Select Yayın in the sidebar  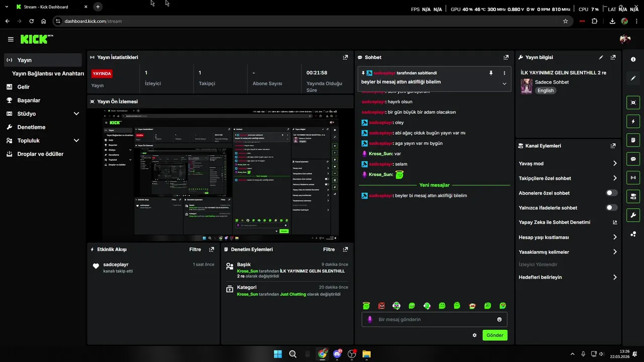tap(43, 60)
